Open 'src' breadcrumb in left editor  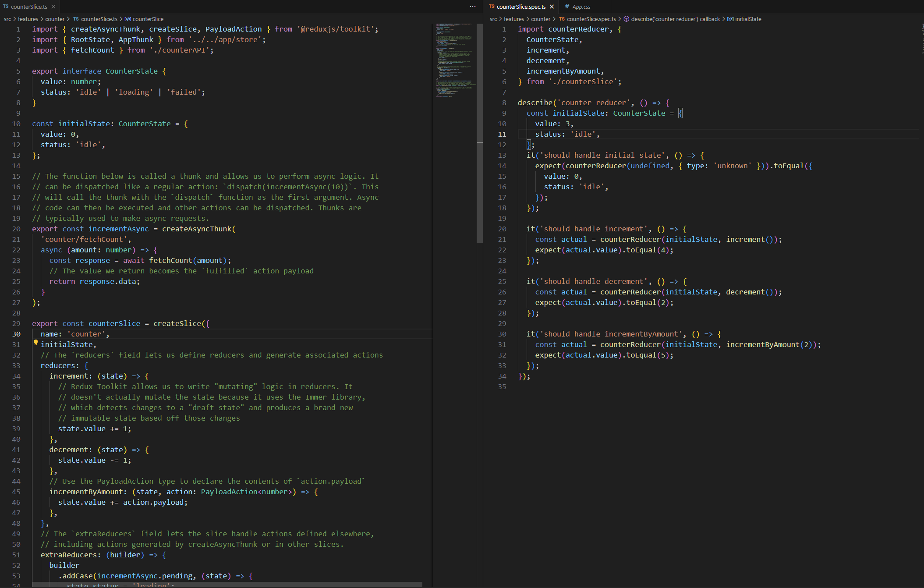pos(7,19)
